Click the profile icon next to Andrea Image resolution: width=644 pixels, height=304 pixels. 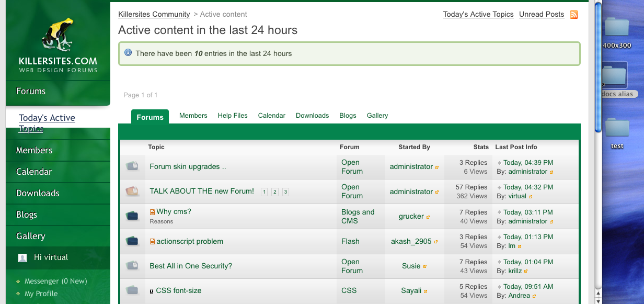click(534, 296)
